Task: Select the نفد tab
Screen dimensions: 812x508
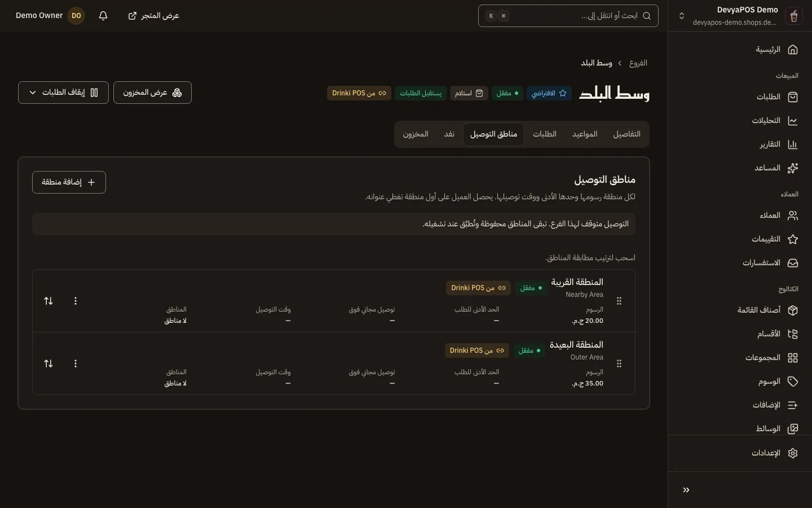Action: point(449,134)
